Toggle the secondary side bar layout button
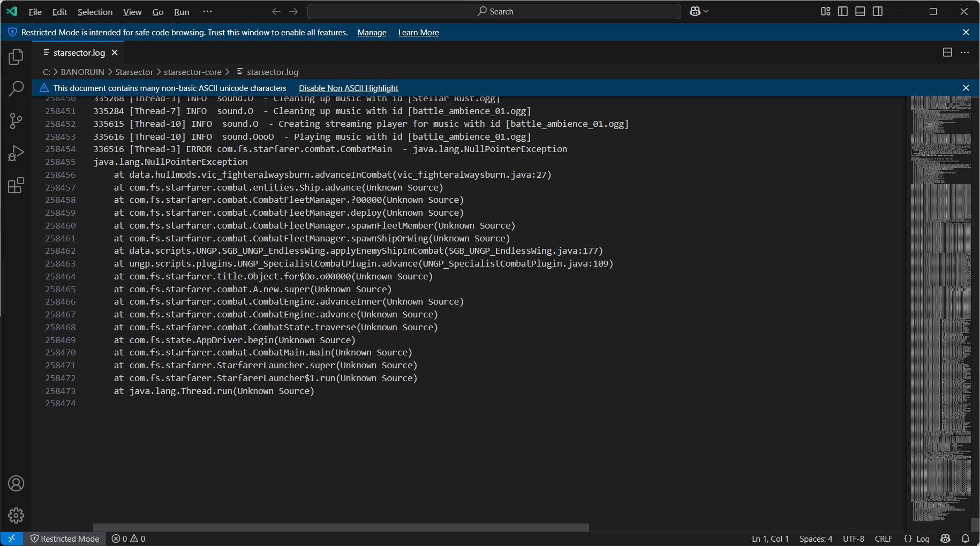The image size is (980, 546). (x=878, y=11)
